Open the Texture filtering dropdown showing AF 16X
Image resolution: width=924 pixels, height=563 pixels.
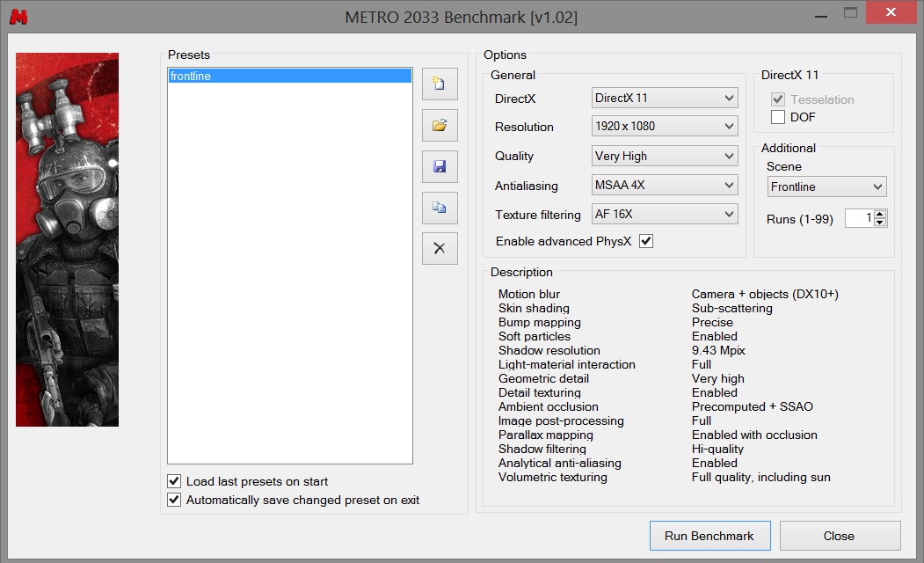click(x=665, y=214)
